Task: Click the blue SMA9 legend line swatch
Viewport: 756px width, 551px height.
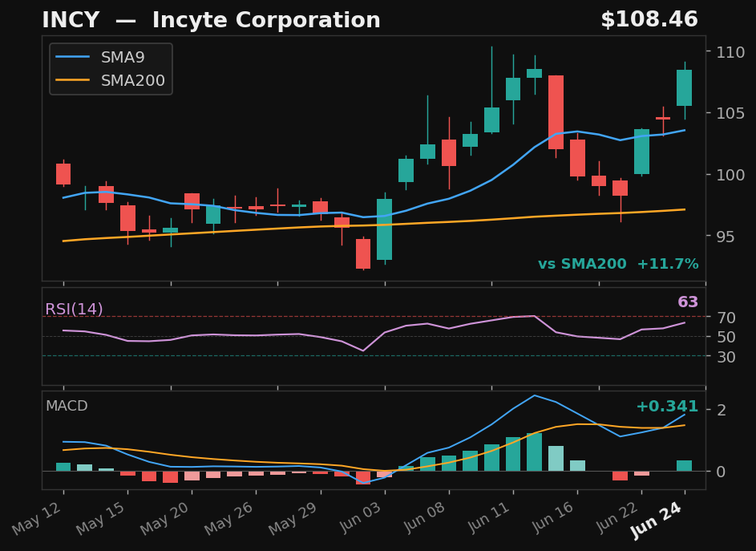Action: (x=73, y=58)
